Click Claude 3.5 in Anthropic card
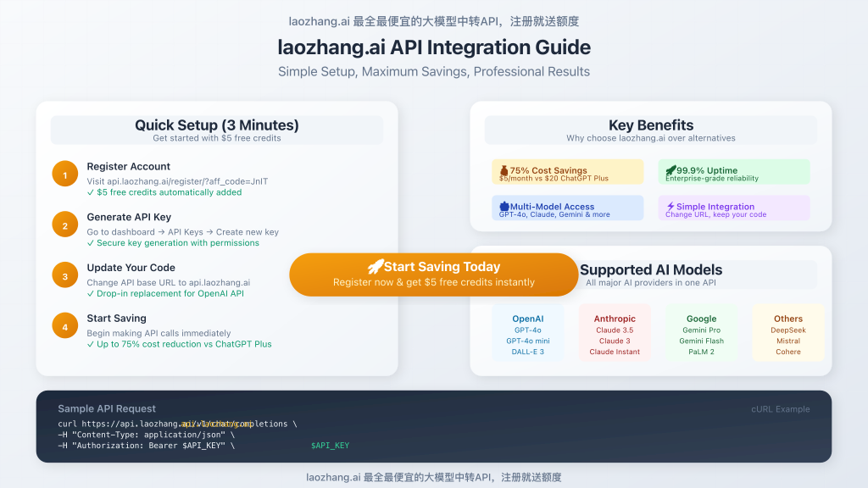Screen dimensions: 868x488 pyautogui.click(x=615, y=330)
